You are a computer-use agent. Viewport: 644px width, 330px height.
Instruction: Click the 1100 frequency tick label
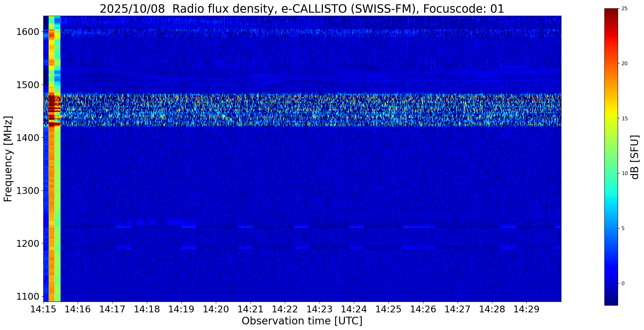click(28, 296)
